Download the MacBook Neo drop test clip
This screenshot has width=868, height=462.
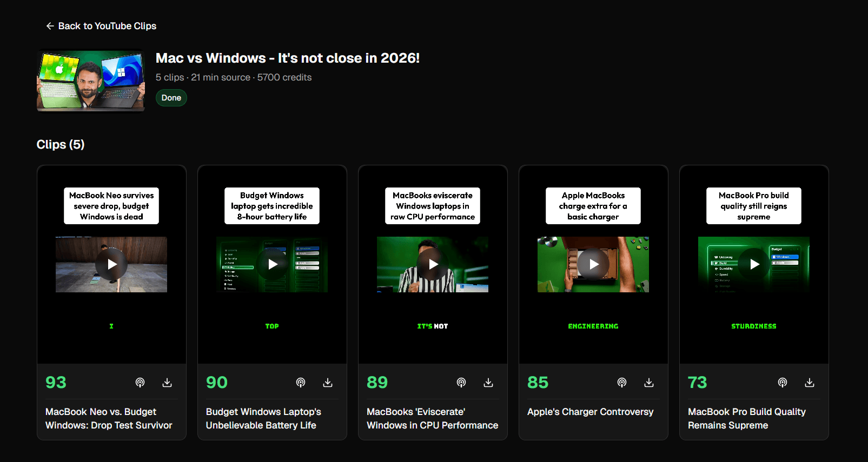[x=167, y=383]
